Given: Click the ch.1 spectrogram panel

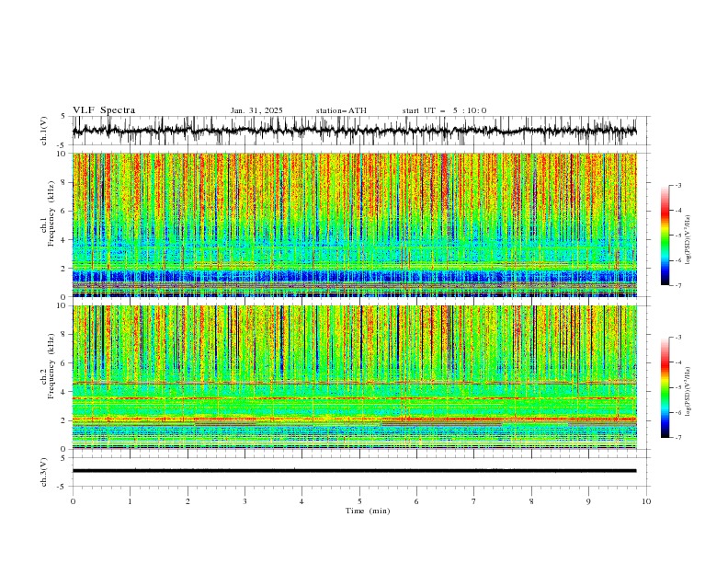Looking at the screenshot, I should [354, 224].
